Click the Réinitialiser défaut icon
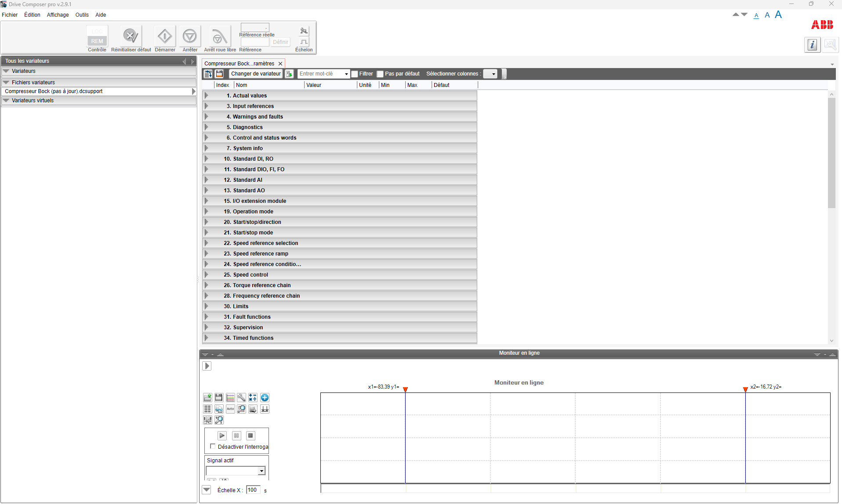The width and height of the screenshot is (842, 504). point(131,36)
